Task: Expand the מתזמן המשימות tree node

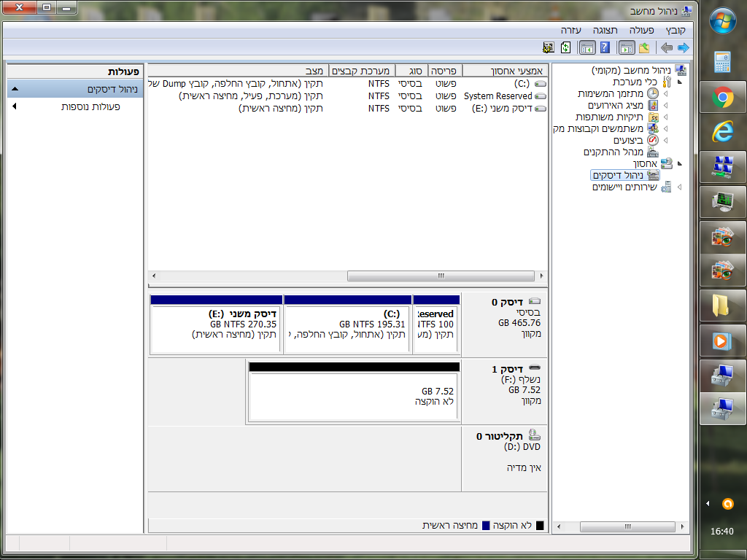Action: pos(665,94)
